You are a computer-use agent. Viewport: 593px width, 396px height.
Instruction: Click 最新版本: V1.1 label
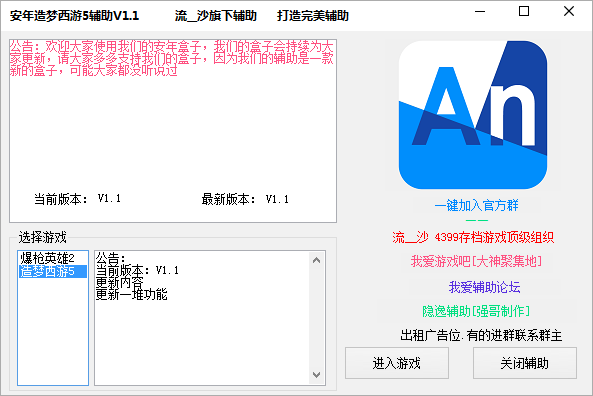point(245,199)
